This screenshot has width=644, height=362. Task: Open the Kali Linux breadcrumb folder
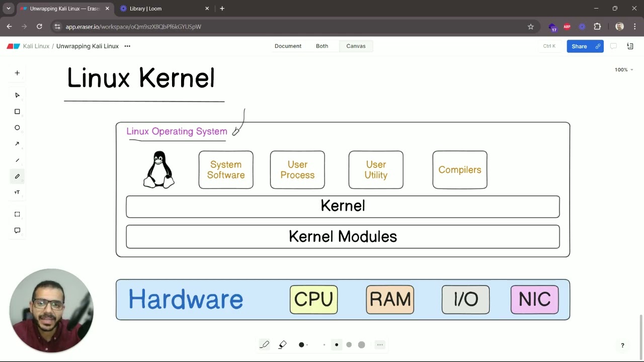[x=36, y=46]
